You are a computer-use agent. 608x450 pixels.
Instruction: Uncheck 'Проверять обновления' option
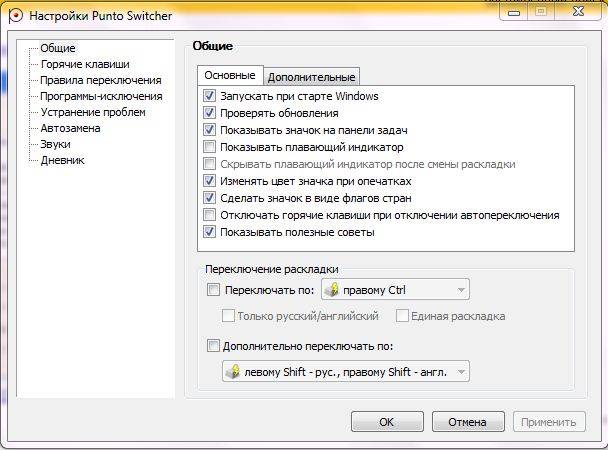(209, 114)
